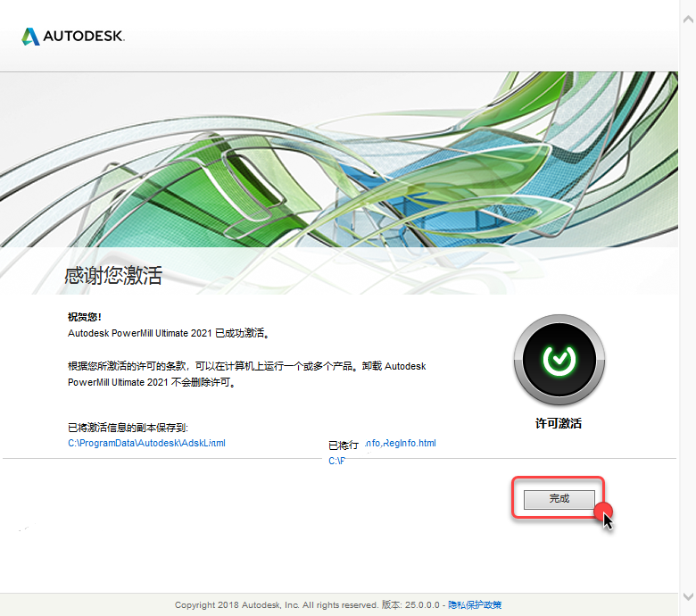Screen dimensions: 696x616
Task: Open the C:\ProgramData\Autodesk\AdskLi link
Action: pos(146,443)
